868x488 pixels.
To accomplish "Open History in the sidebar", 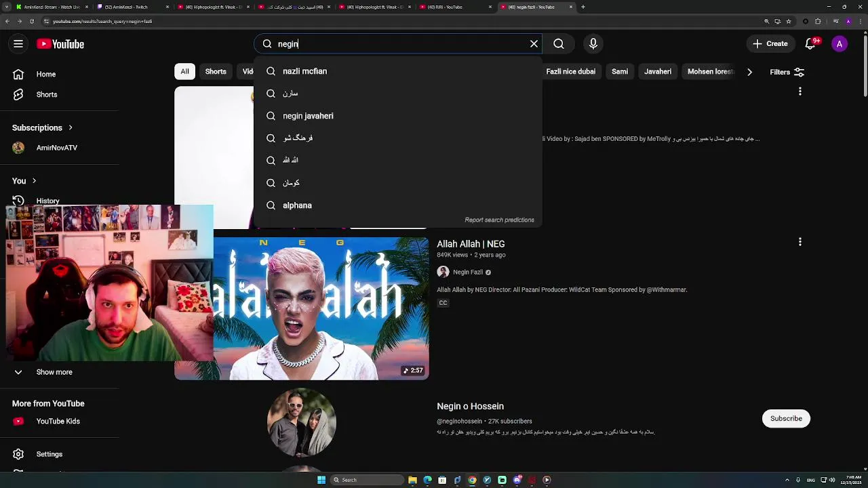I will pos(47,201).
